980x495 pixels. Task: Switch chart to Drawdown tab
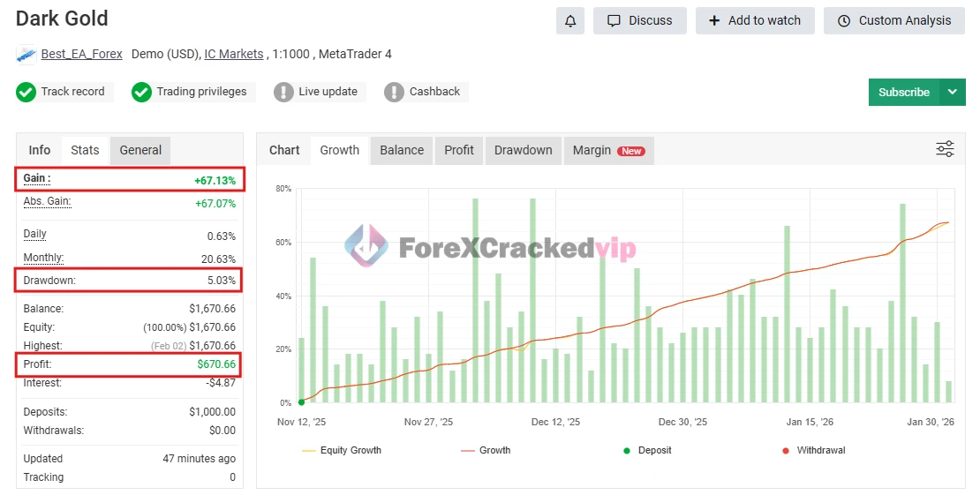[523, 150]
